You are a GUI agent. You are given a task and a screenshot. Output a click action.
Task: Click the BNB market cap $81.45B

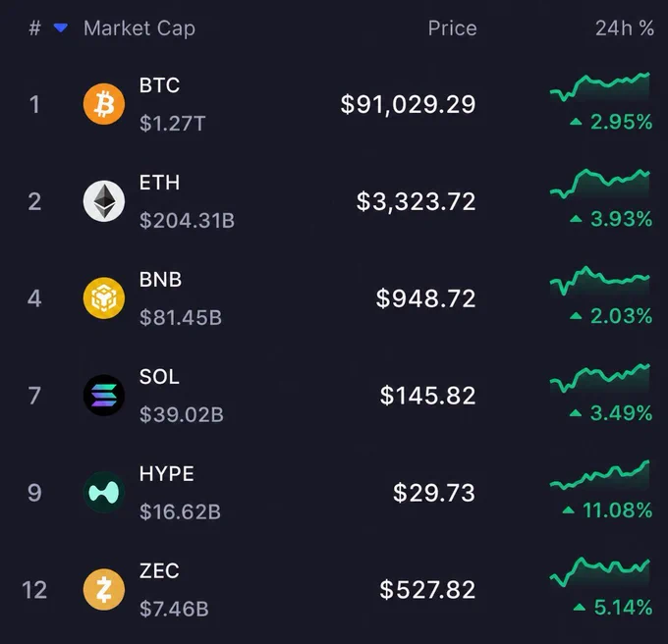[181, 317]
